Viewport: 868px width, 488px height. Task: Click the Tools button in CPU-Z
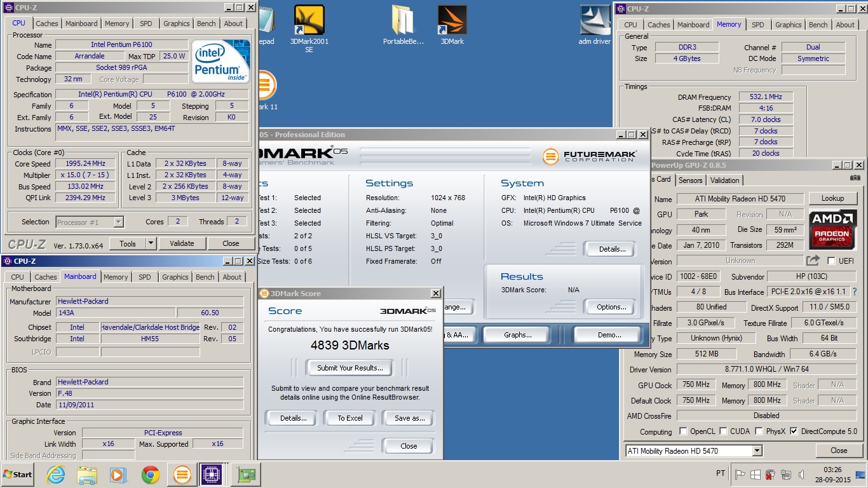point(128,243)
